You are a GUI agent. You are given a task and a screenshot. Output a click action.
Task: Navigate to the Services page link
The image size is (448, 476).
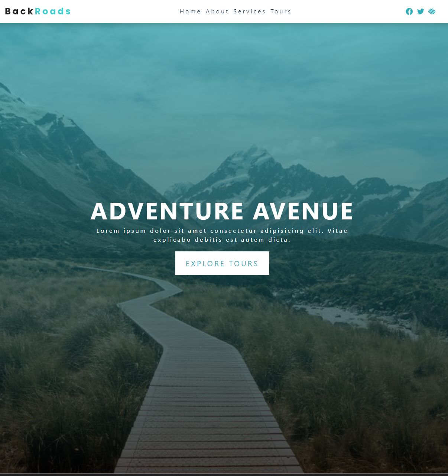pos(249,12)
